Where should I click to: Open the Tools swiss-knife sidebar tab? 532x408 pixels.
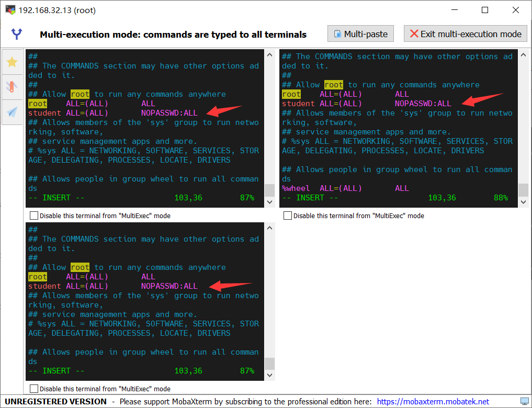click(12, 87)
